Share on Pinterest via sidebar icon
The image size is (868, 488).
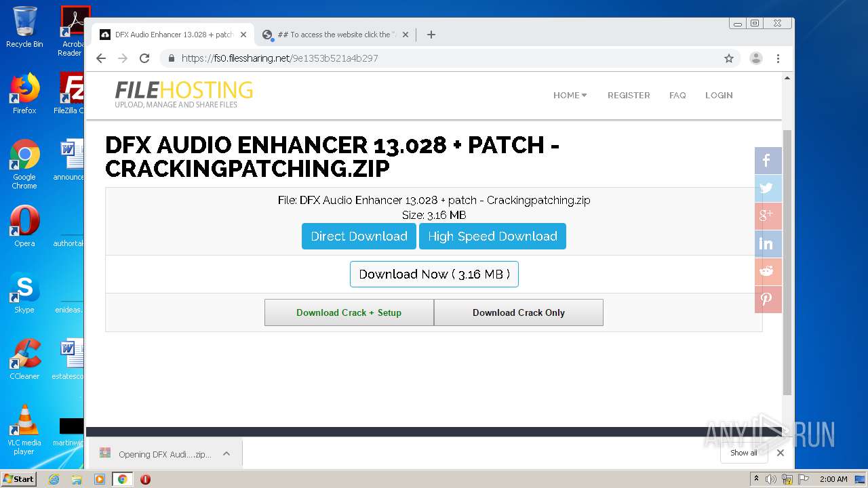point(768,300)
